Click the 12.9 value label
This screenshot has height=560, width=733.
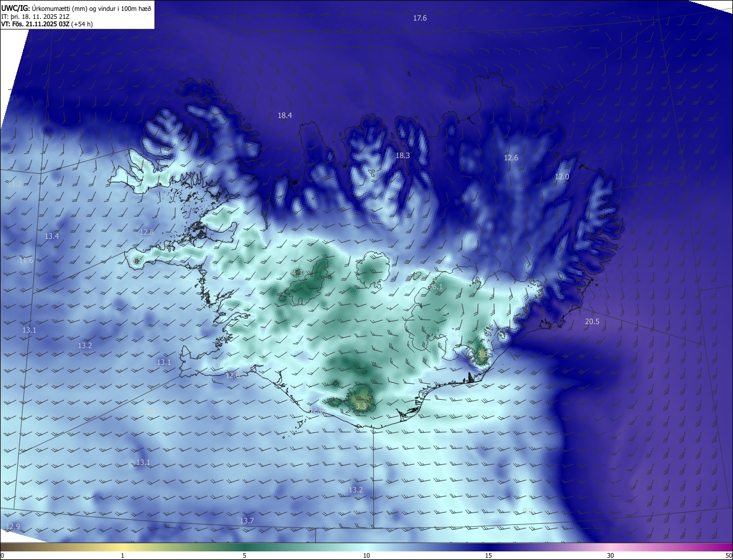pos(13,527)
